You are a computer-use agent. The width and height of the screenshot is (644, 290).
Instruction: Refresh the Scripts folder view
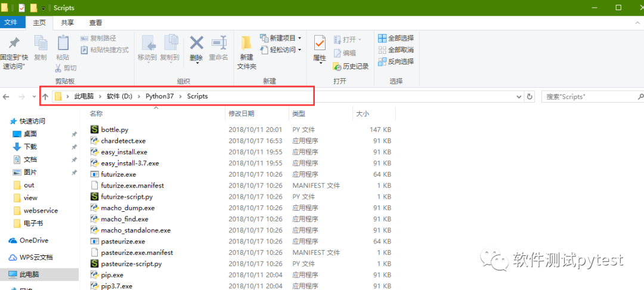click(x=530, y=97)
